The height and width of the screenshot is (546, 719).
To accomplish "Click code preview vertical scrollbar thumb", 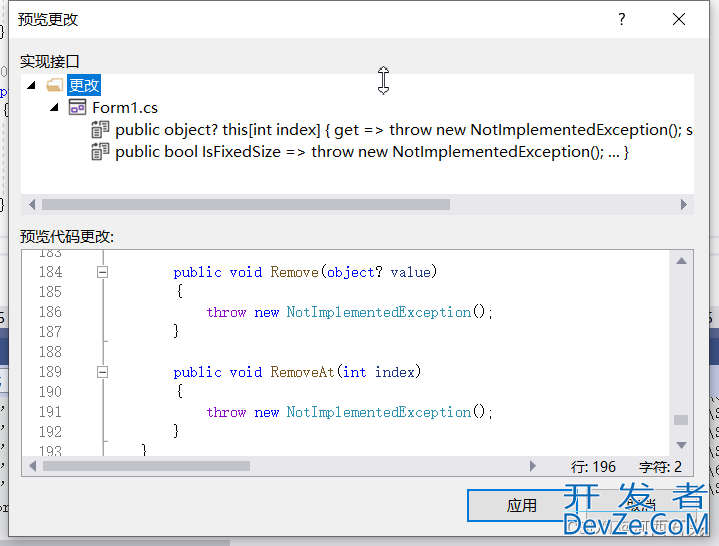I will coord(681,420).
